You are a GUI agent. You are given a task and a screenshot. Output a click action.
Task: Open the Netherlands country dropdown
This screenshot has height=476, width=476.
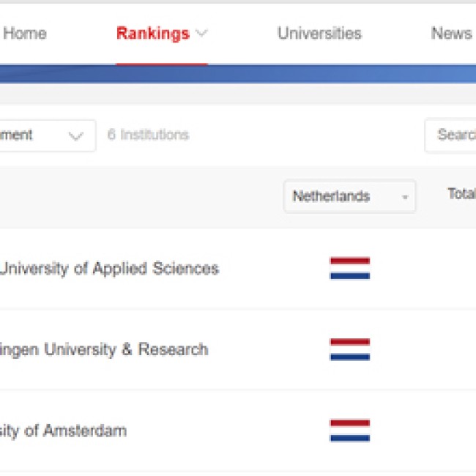point(349,196)
